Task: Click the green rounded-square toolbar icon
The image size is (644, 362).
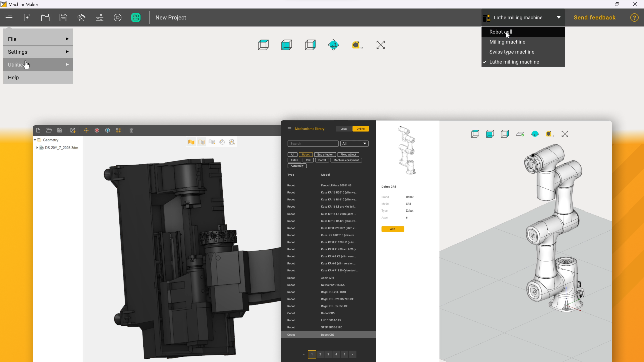Action: point(136,18)
